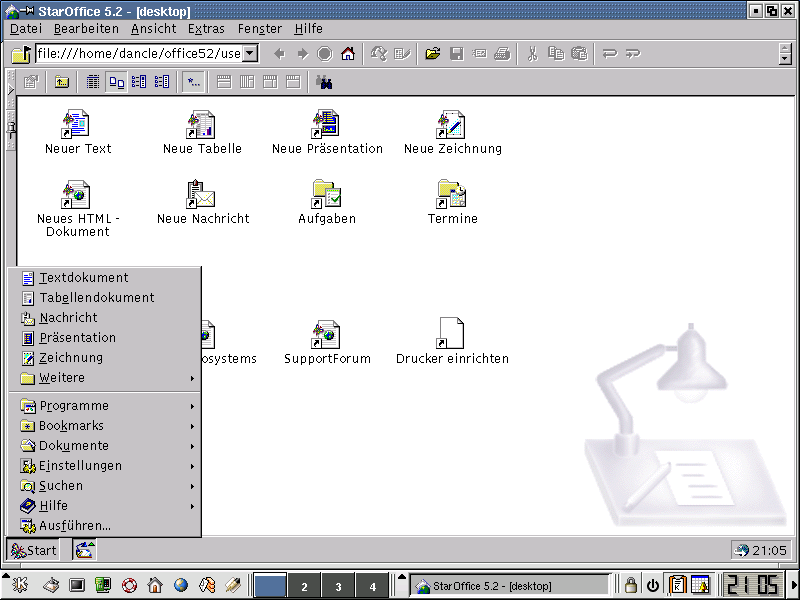Click the open-folder Open File icon
The height and width of the screenshot is (600, 800).
(x=433, y=54)
